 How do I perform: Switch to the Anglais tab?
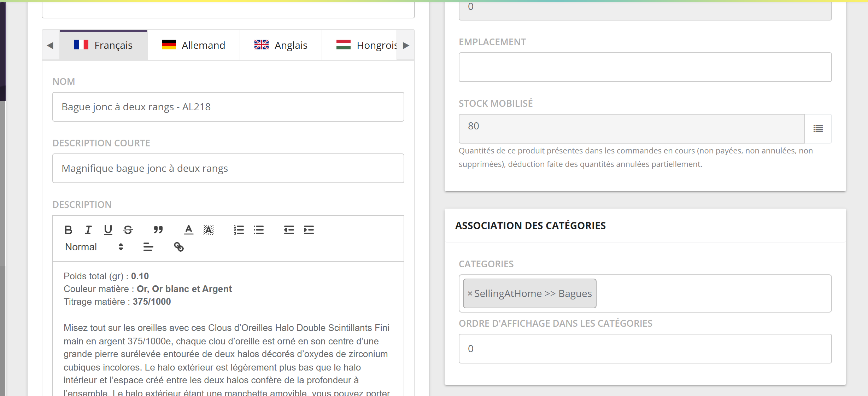click(x=281, y=45)
